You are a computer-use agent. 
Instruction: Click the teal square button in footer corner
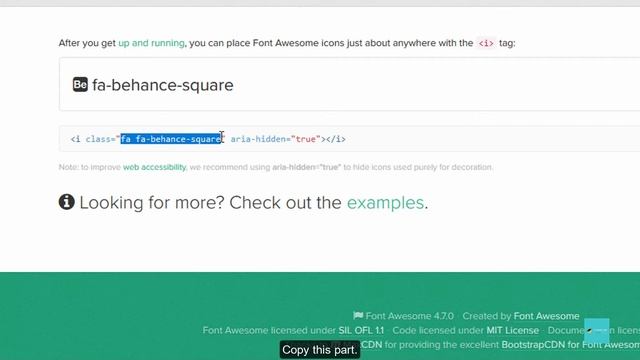(597, 331)
